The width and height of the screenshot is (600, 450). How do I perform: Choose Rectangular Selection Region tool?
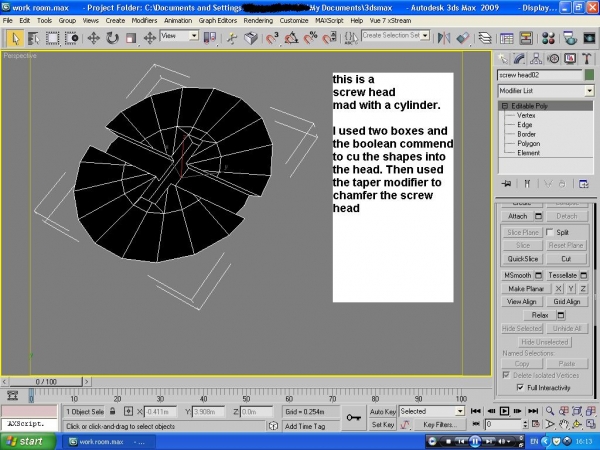click(x=52, y=38)
